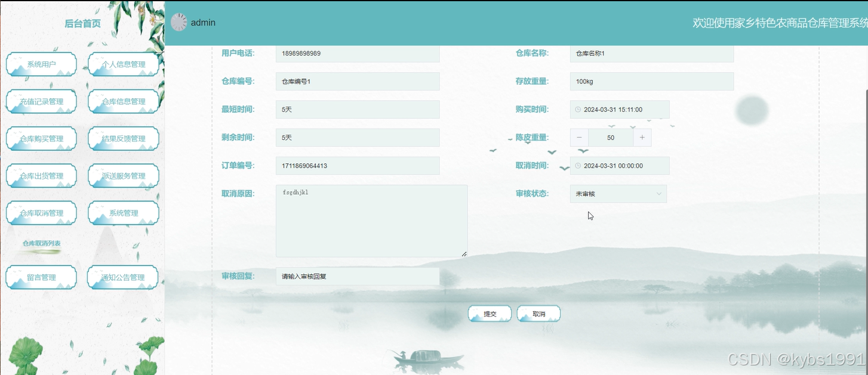The image size is (868, 375).
Task: Click the 审核回复 input field
Action: (358, 277)
